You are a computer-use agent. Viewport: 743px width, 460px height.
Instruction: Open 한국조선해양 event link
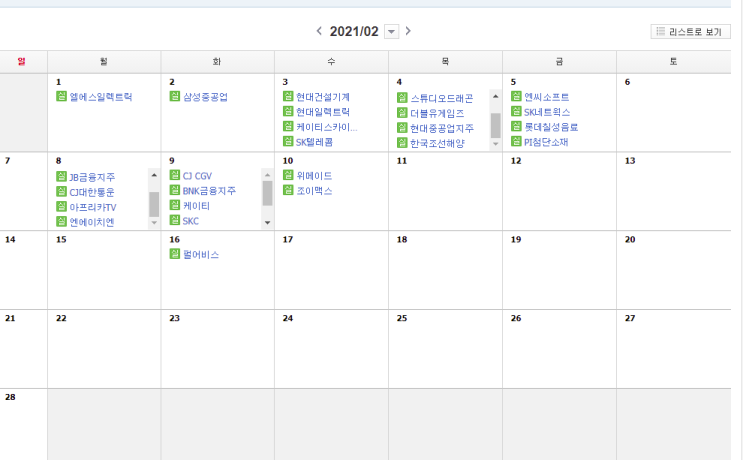[x=437, y=144]
